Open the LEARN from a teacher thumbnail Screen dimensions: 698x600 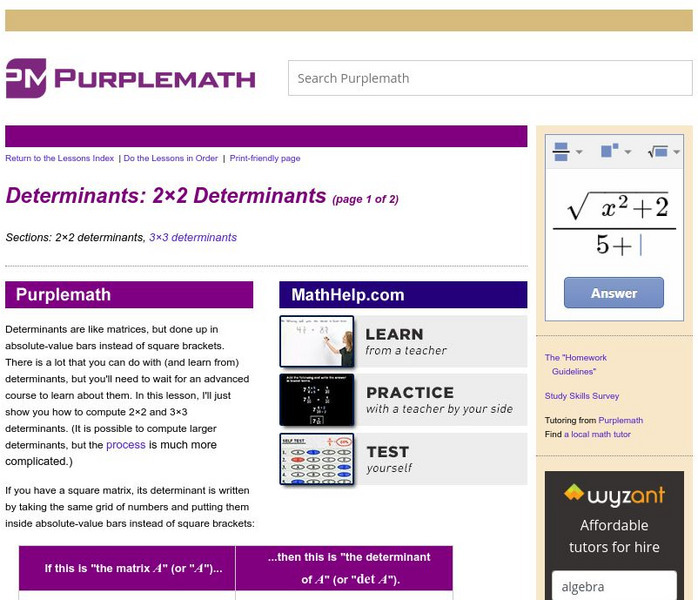[x=317, y=341]
